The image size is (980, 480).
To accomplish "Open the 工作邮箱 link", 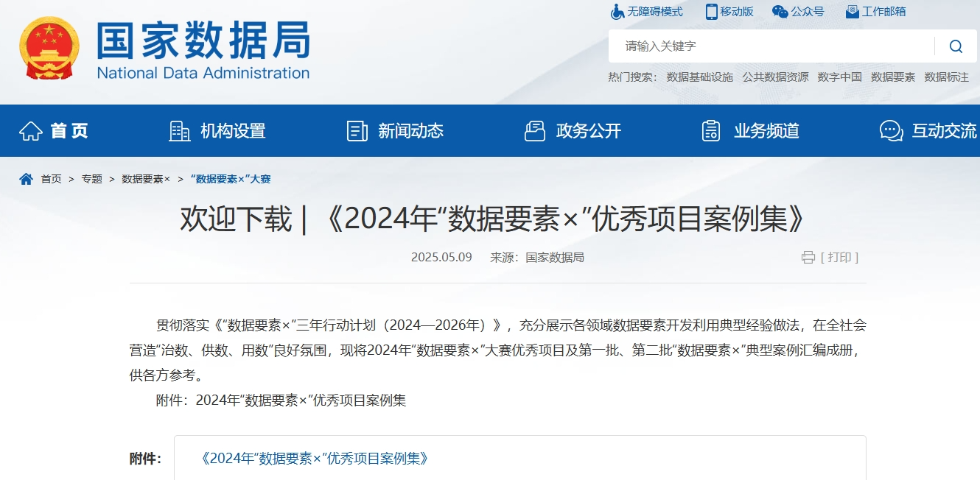I will 884,12.
